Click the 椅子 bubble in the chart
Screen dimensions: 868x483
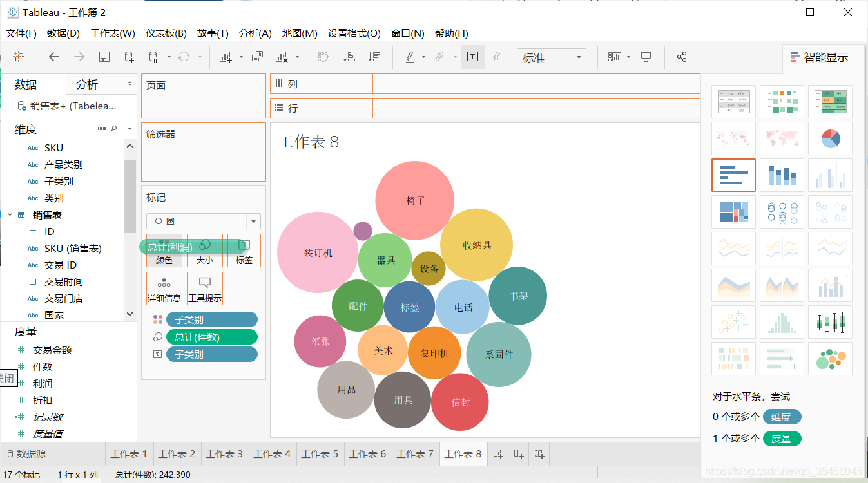click(x=415, y=200)
